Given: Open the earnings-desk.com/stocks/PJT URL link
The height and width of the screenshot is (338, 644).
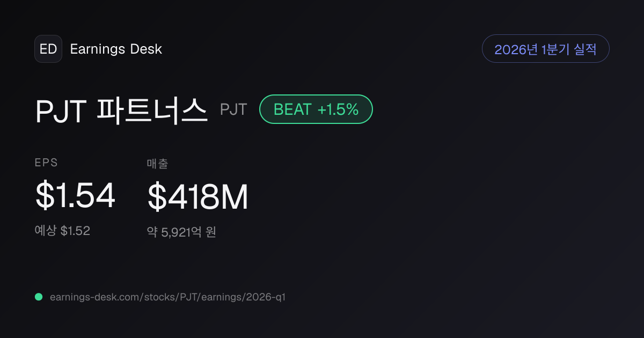Looking at the screenshot, I should tap(167, 297).
